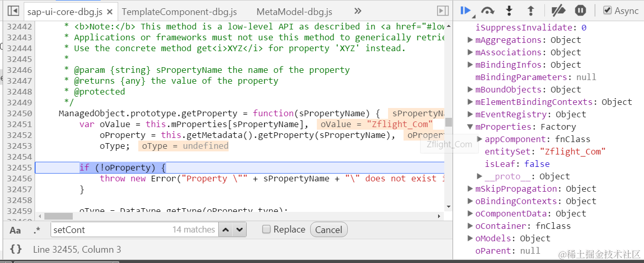Cancel the search bar

[329, 230]
